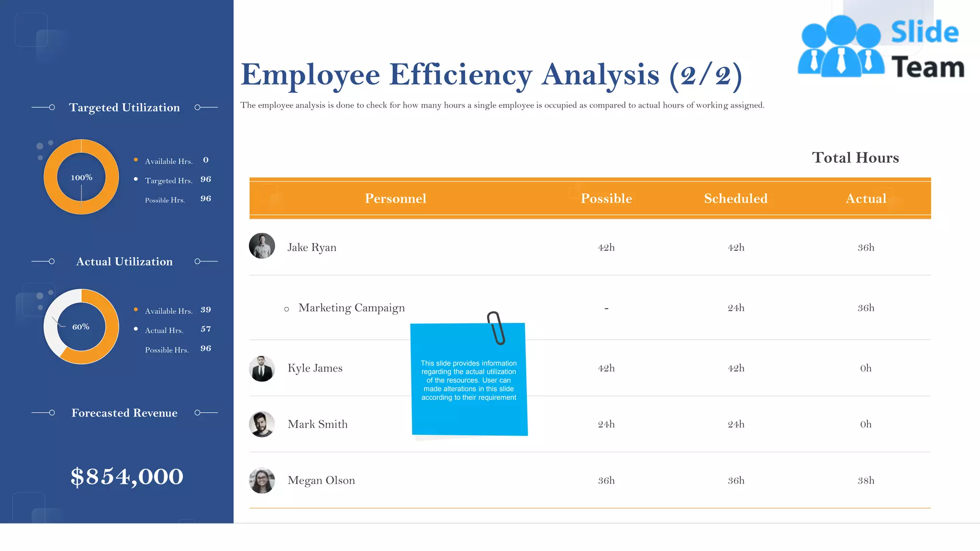Image resolution: width=980 pixels, height=551 pixels.
Task: Click the white Targeted Hrs. legend bullet
Action: pyautogui.click(x=136, y=179)
